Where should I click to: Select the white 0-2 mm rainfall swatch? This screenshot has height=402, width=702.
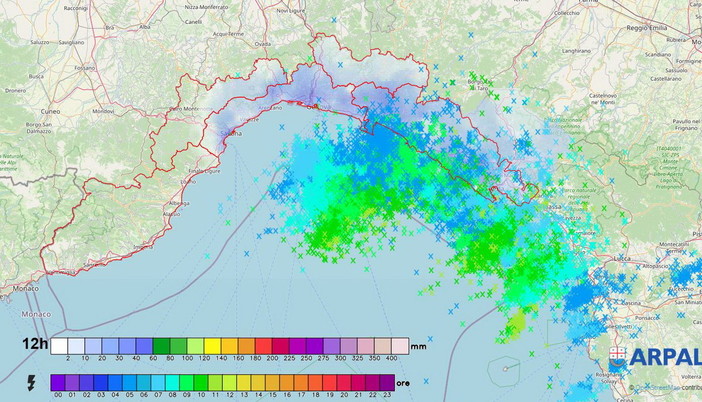[x=59, y=345]
